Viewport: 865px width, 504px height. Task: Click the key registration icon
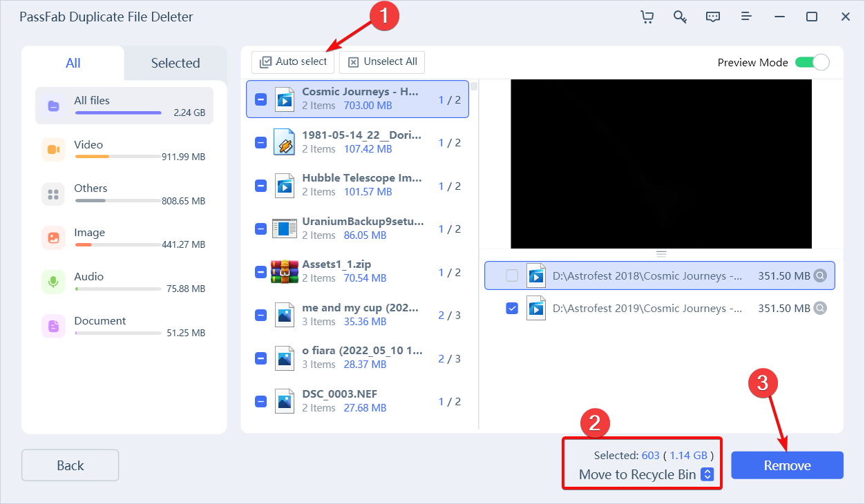[680, 17]
